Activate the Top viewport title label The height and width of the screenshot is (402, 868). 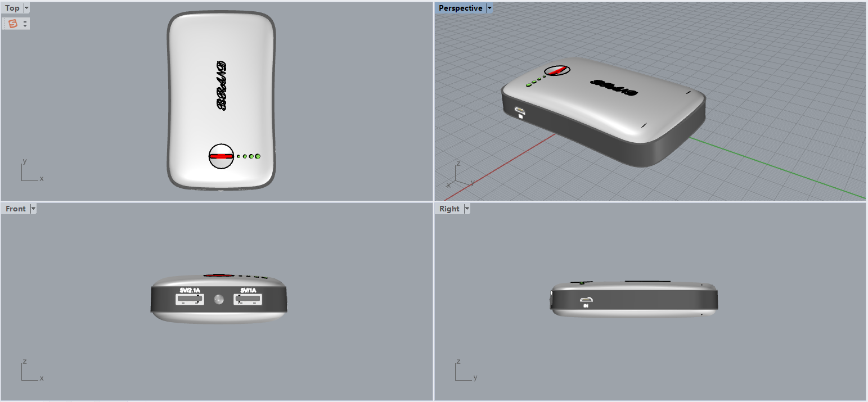[x=12, y=8]
